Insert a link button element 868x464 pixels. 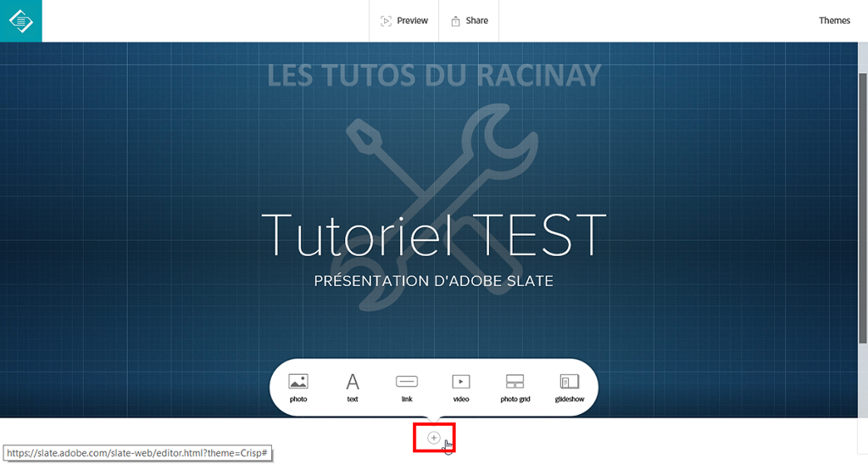coord(407,382)
